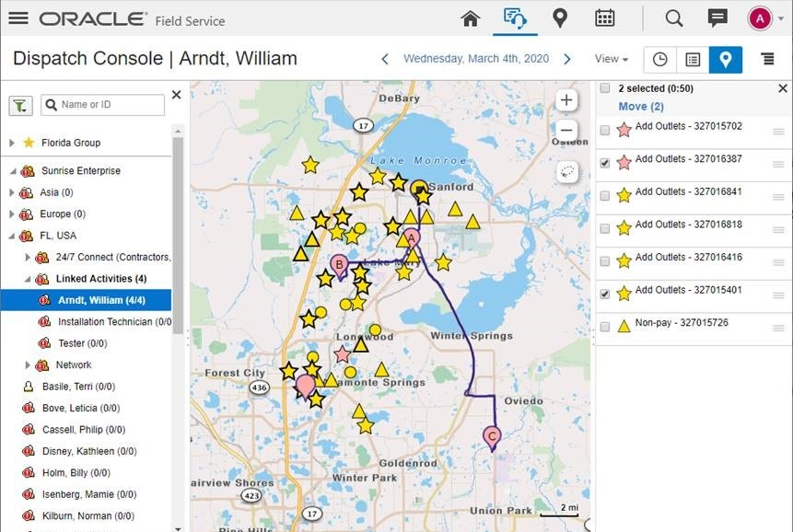Click the Name or ID search field
Image resolution: width=793 pixels, height=532 pixels.
point(102,105)
